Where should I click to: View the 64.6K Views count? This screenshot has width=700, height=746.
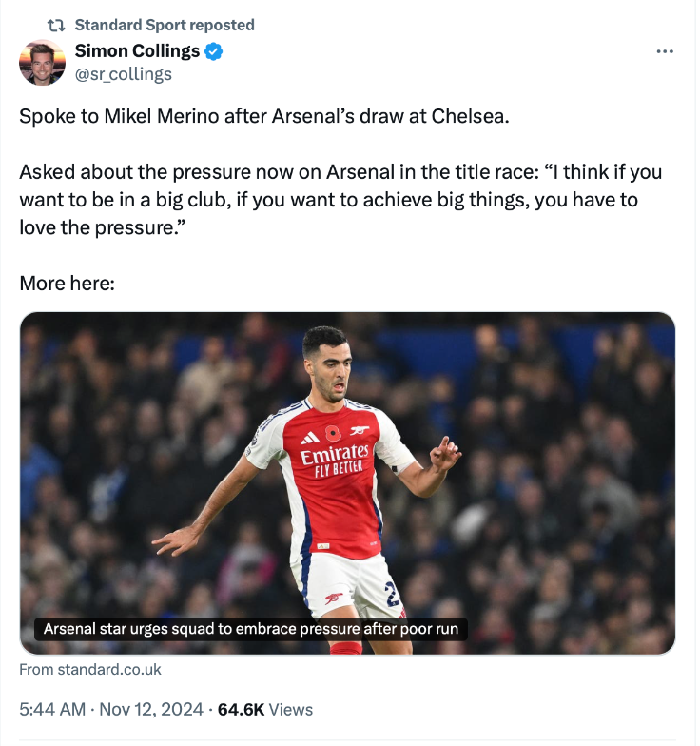point(265,709)
